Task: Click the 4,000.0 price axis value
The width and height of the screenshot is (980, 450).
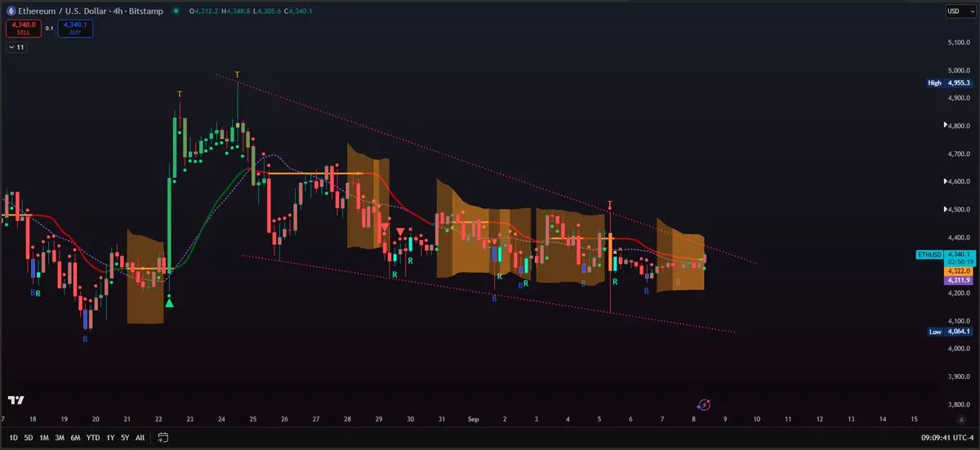Action: point(958,349)
